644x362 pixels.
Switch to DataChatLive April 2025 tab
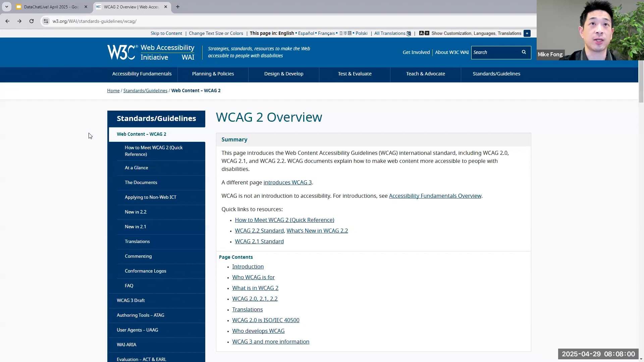pos(50,7)
